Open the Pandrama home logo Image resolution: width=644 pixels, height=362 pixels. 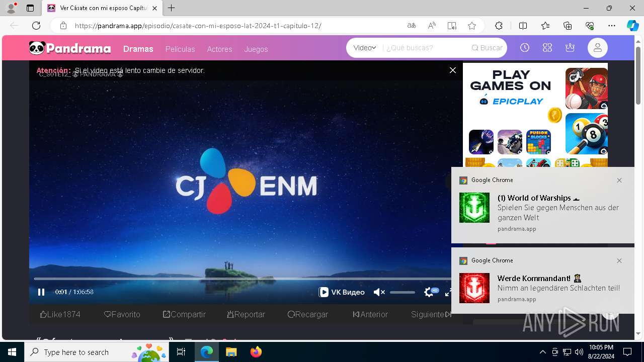70,48
